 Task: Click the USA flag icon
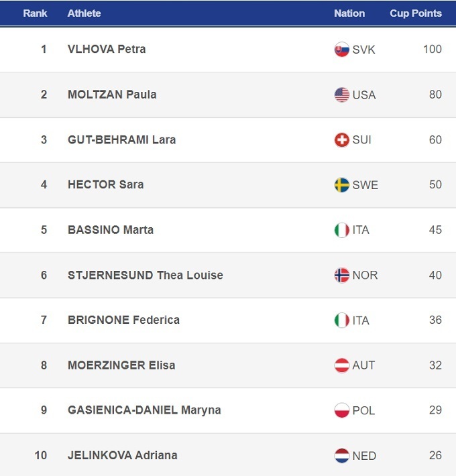coord(342,95)
